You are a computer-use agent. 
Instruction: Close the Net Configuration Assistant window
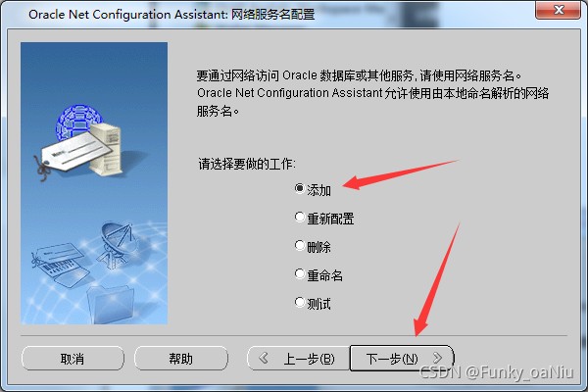point(558,10)
